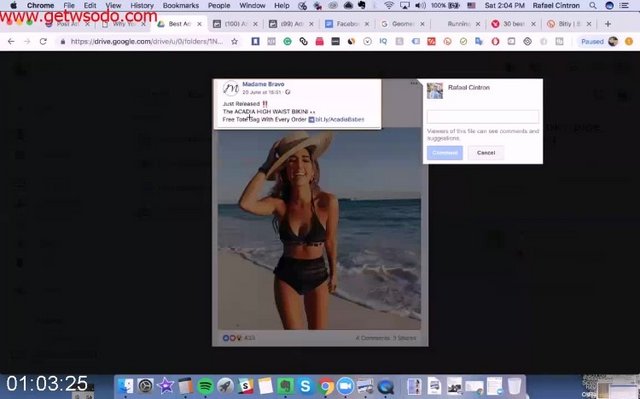640x399 pixels.
Task: Reload the Google Drive page
Action: pos(43,41)
